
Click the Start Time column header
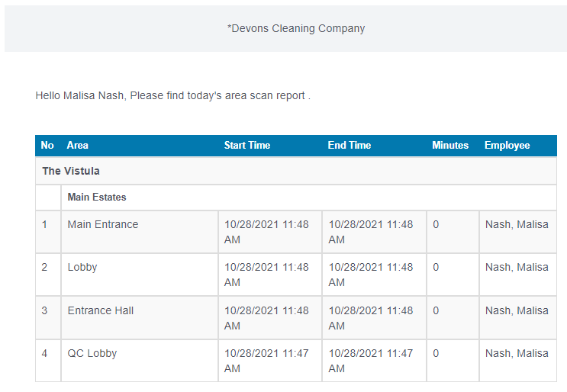[x=247, y=146]
